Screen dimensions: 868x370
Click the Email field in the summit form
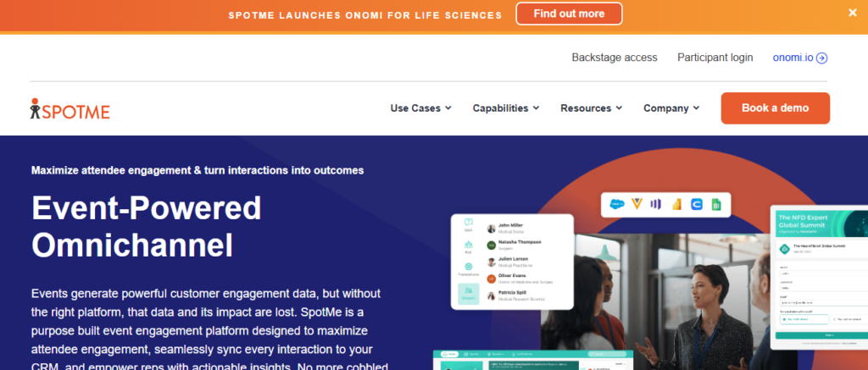click(x=824, y=302)
